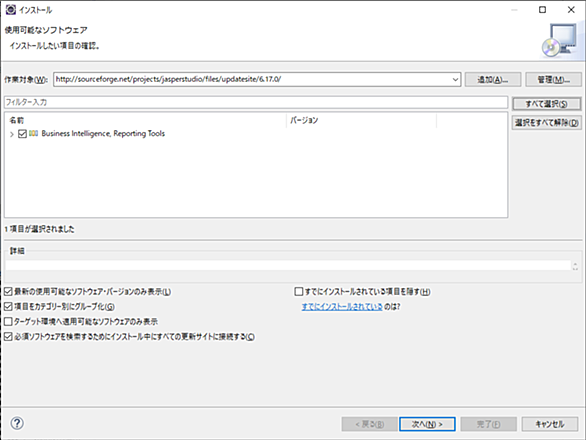Focus the フィルター入力 filter field
586x440 pixels.
256,102
